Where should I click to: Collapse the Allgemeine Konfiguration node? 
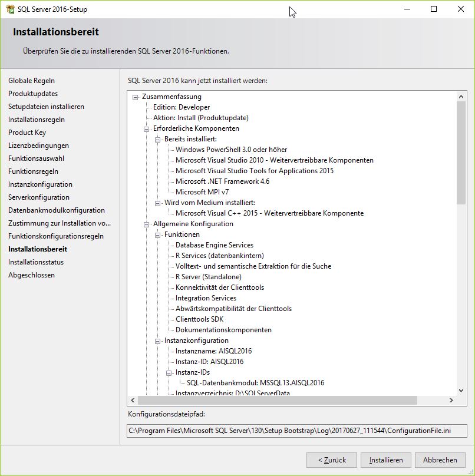(x=146, y=224)
